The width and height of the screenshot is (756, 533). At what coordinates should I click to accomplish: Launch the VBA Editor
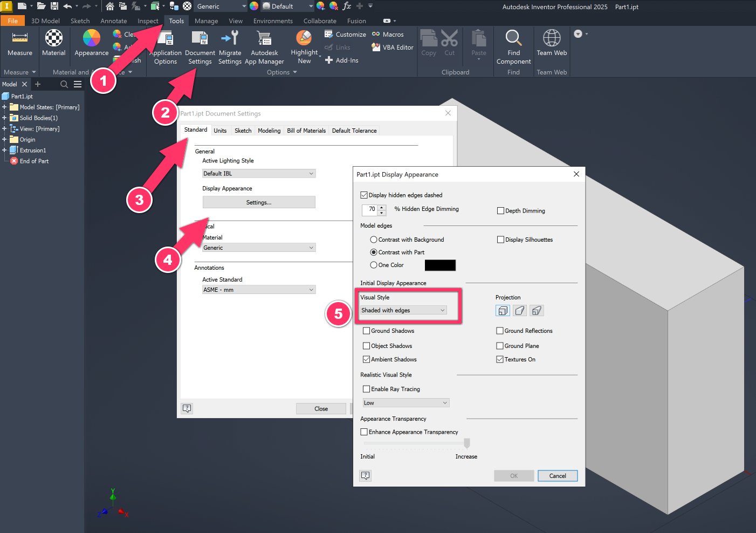point(392,47)
